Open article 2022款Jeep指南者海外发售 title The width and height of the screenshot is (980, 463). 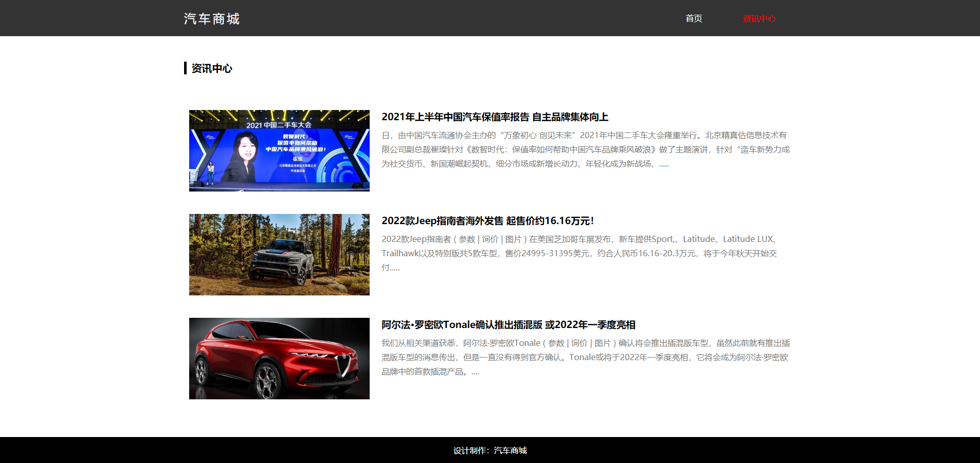[x=488, y=221]
